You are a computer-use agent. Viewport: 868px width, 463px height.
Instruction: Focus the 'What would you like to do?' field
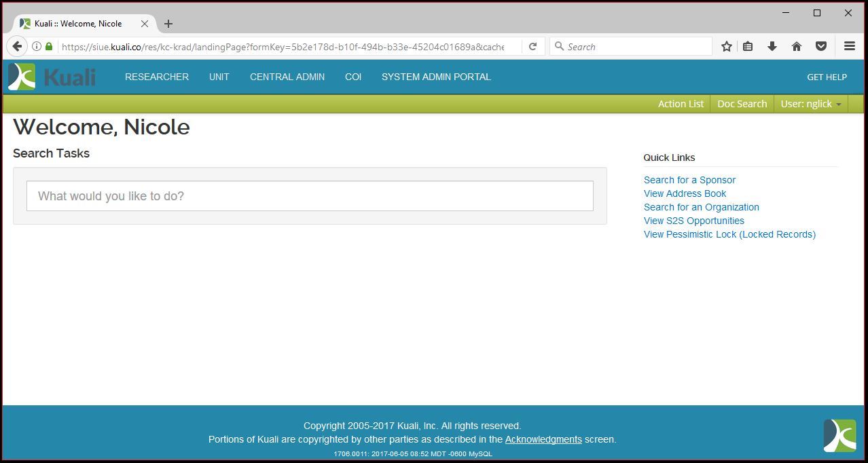pyautogui.click(x=310, y=196)
